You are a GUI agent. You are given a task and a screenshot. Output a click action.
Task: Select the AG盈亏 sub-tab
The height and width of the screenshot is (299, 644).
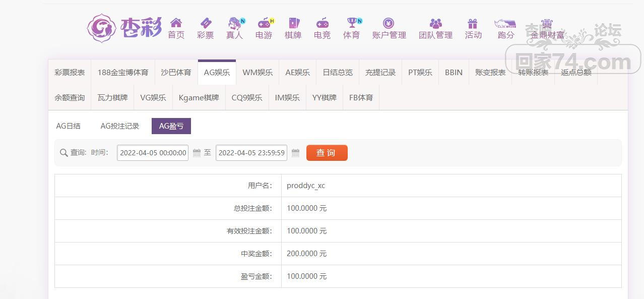click(171, 126)
